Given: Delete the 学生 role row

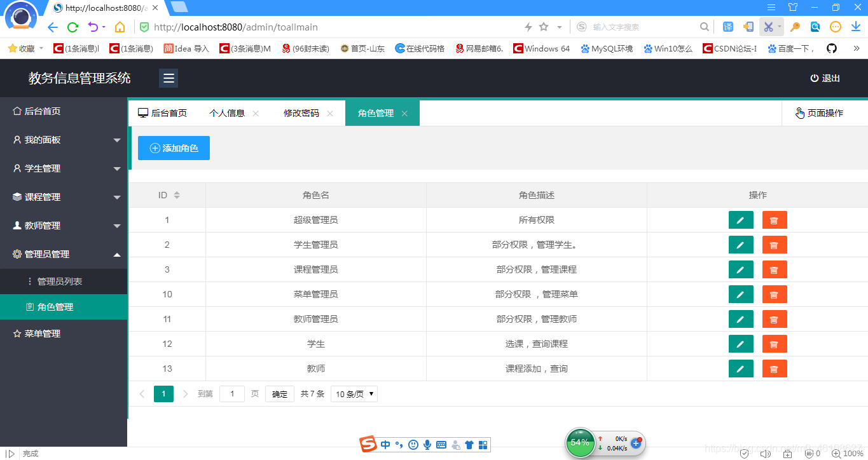Looking at the screenshot, I should (x=775, y=344).
